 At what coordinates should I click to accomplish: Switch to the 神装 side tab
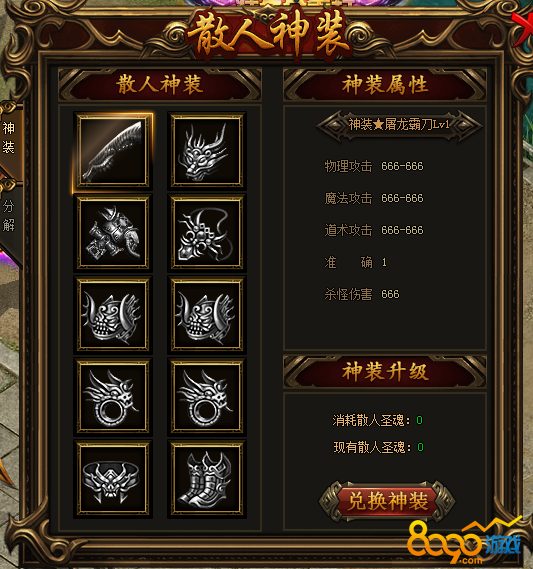click(9, 139)
